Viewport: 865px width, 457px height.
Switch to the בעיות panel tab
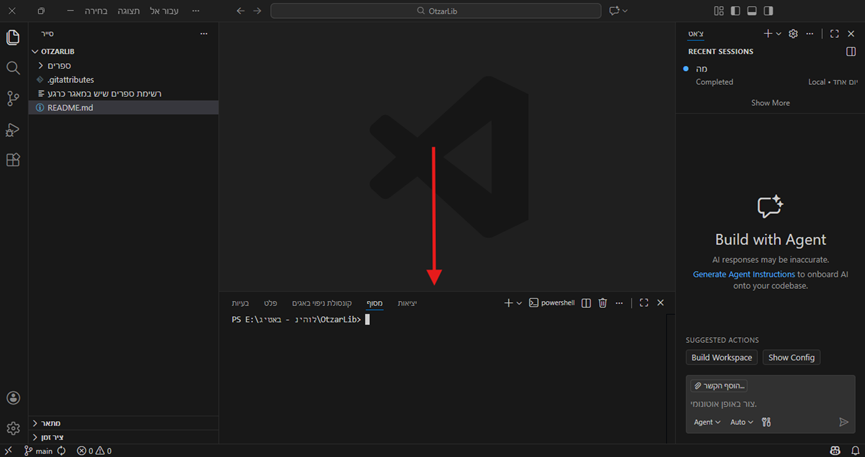point(241,303)
